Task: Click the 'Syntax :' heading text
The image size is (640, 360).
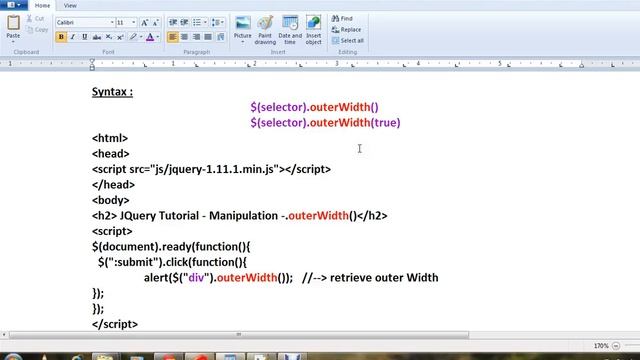Action: point(112,92)
